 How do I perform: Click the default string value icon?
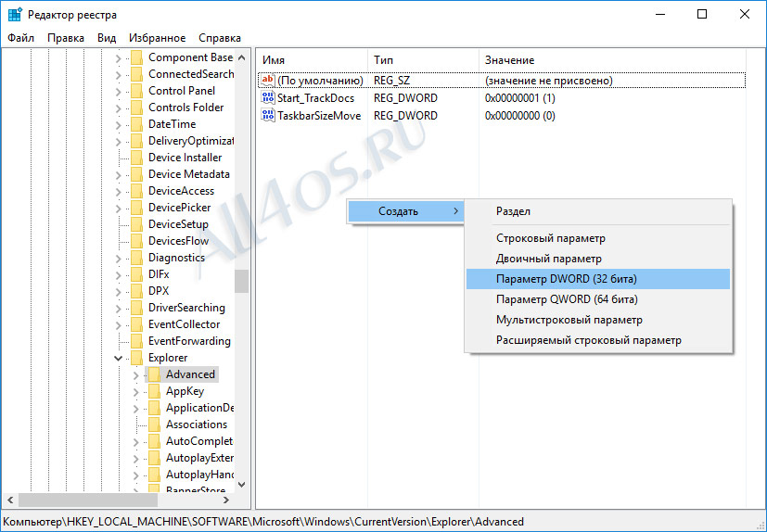coord(268,81)
